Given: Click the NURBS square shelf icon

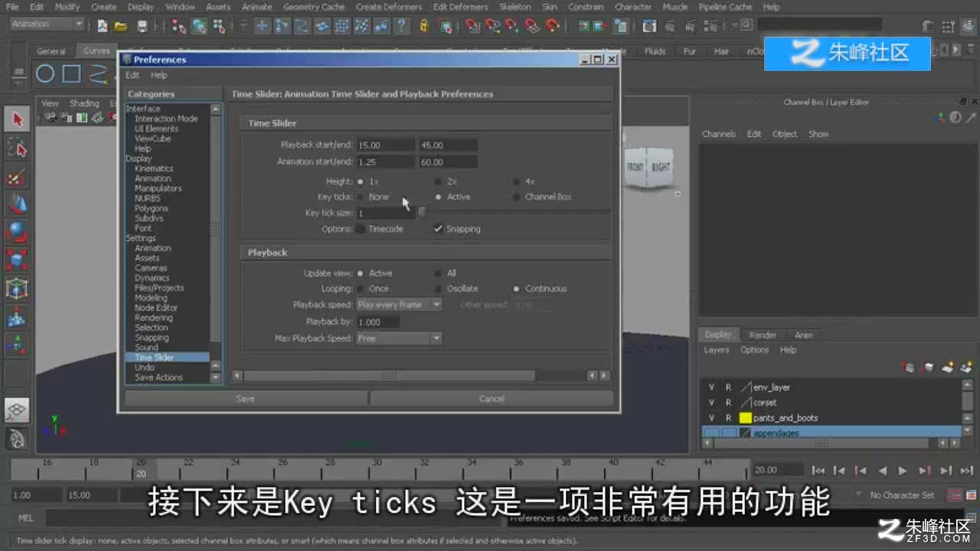Looking at the screenshot, I should coord(71,74).
